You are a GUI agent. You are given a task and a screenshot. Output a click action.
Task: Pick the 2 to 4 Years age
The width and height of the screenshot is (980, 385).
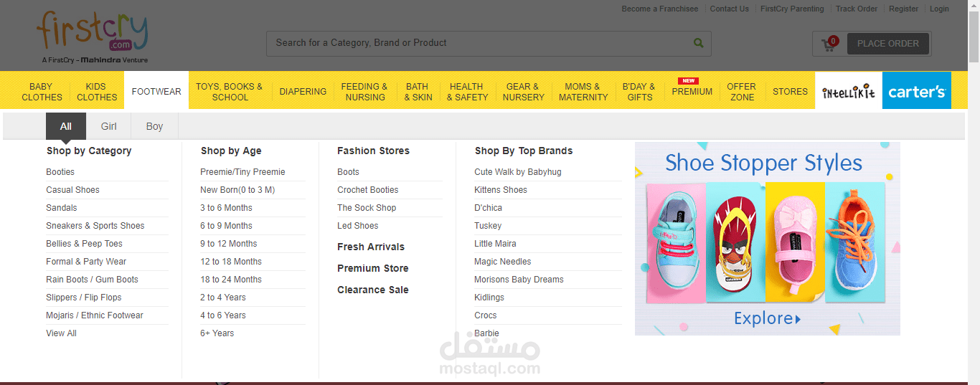(x=223, y=298)
